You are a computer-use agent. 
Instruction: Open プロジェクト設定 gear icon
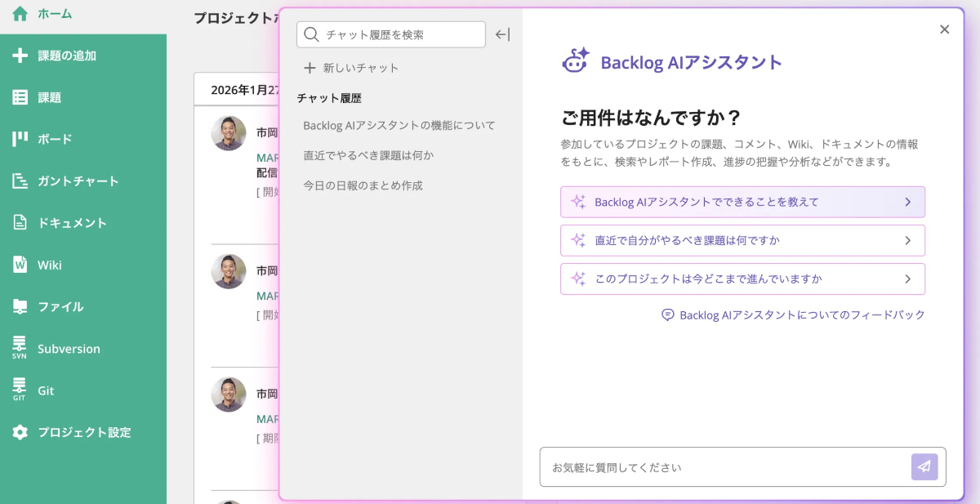point(20,432)
